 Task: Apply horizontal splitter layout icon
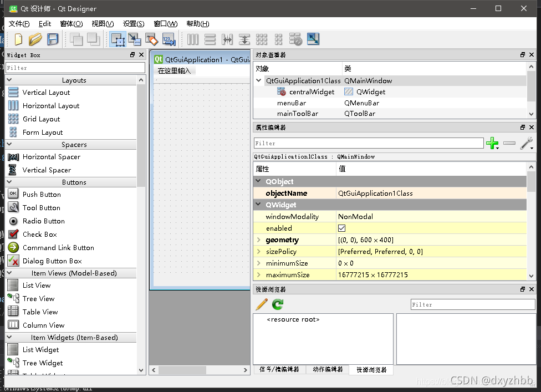click(227, 39)
